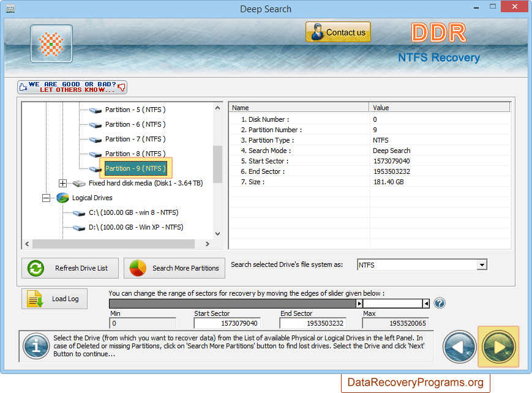
Task: Select Partition - 7 (NTFS)
Action: click(135, 139)
